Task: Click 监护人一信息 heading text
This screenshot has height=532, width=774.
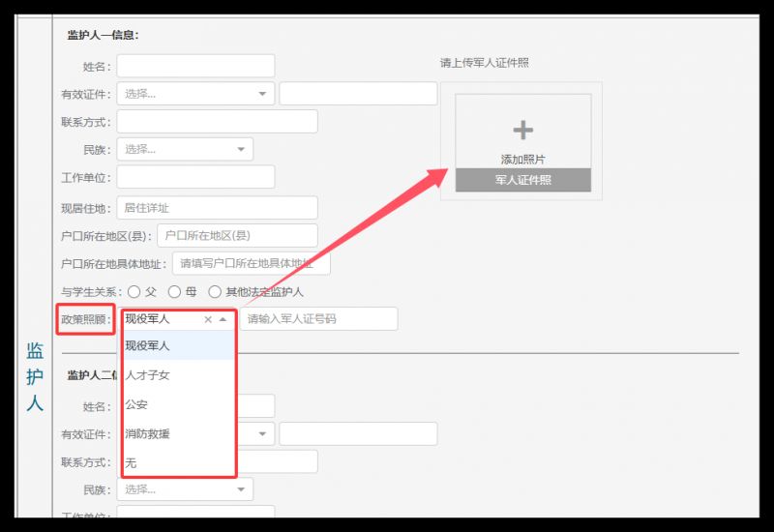Action: point(104,35)
